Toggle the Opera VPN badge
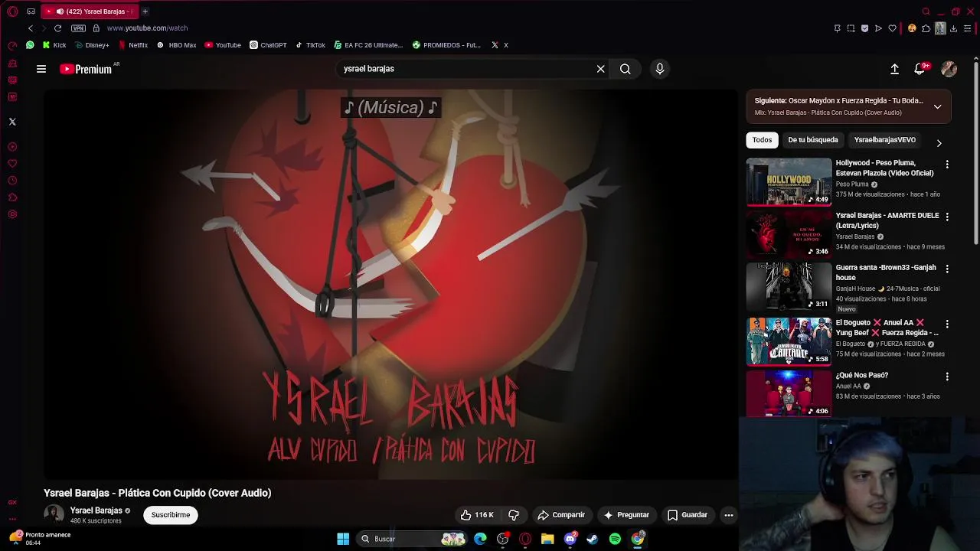 [78, 28]
